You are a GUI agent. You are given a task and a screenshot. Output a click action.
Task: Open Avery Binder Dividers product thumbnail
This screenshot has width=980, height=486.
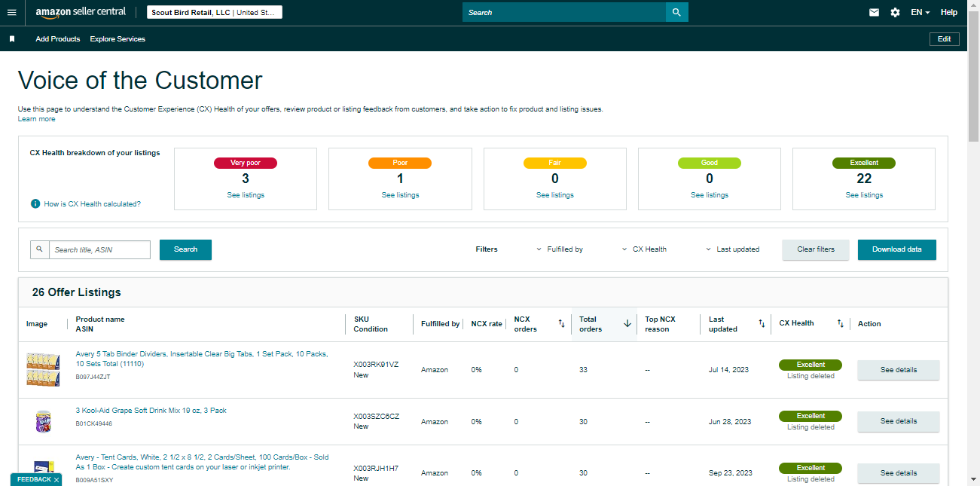(43, 370)
